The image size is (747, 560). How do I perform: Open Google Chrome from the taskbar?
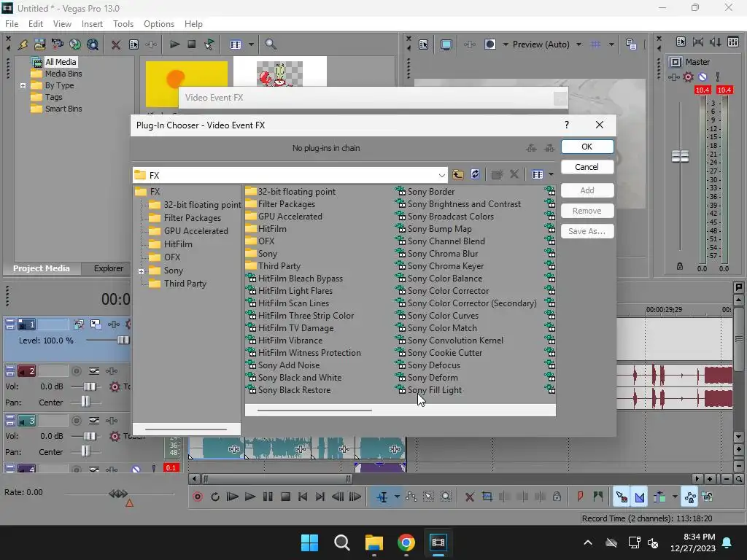click(406, 542)
